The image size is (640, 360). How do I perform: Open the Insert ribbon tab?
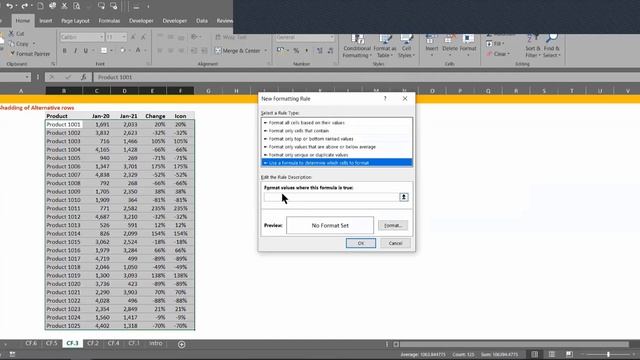(x=46, y=20)
